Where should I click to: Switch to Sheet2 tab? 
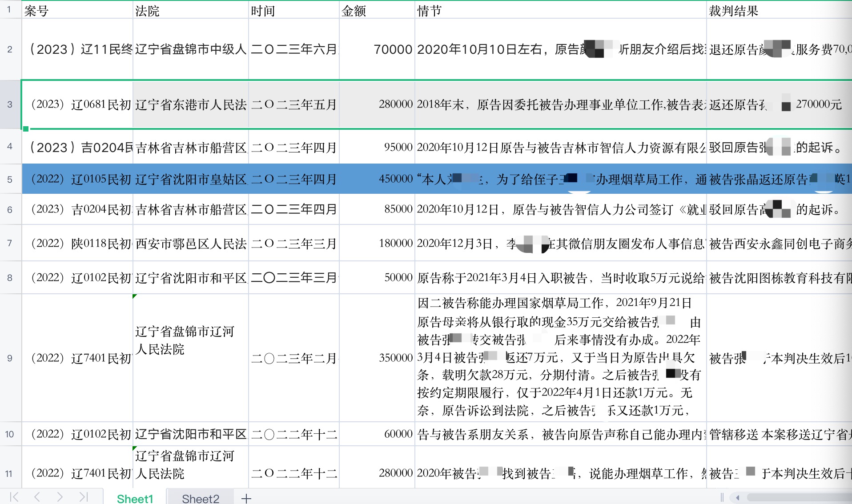pyautogui.click(x=201, y=498)
